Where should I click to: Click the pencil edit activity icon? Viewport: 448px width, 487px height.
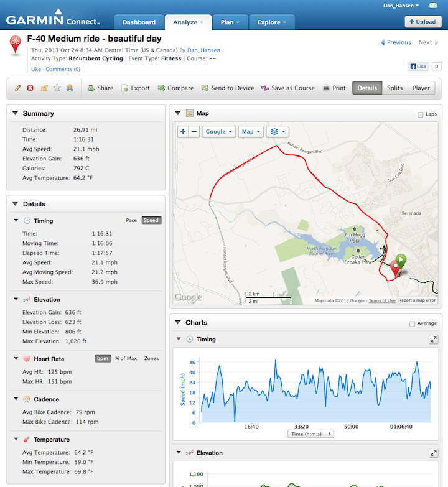click(18, 88)
